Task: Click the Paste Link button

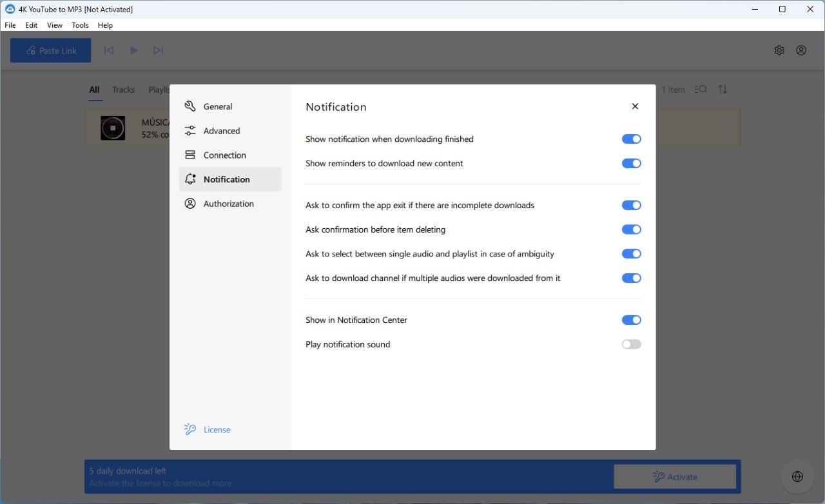Action: (50, 50)
